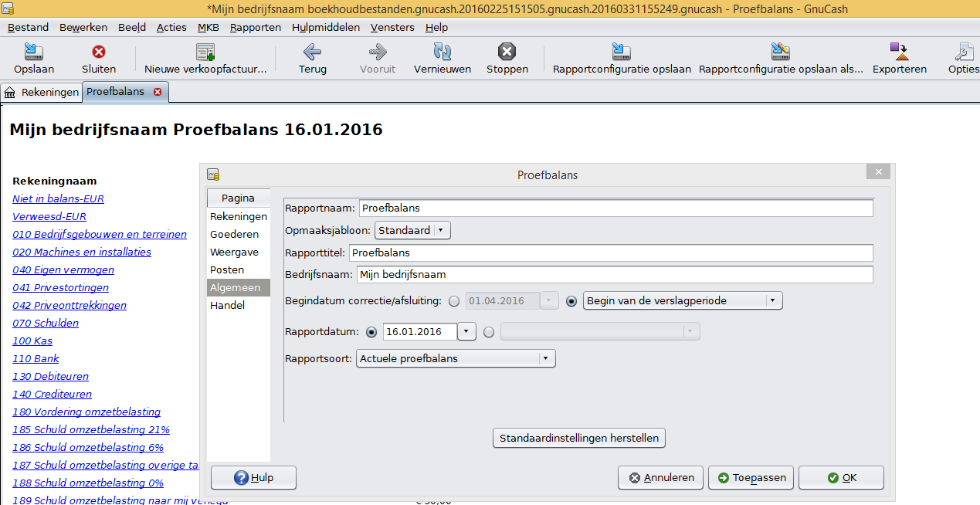Viewport: 980px width, 505px height.
Task: Select the fixed date radio for Begindatum
Action: (454, 301)
